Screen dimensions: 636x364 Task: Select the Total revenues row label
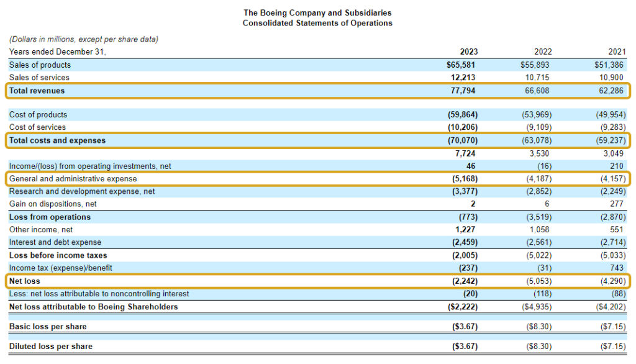(x=37, y=91)
